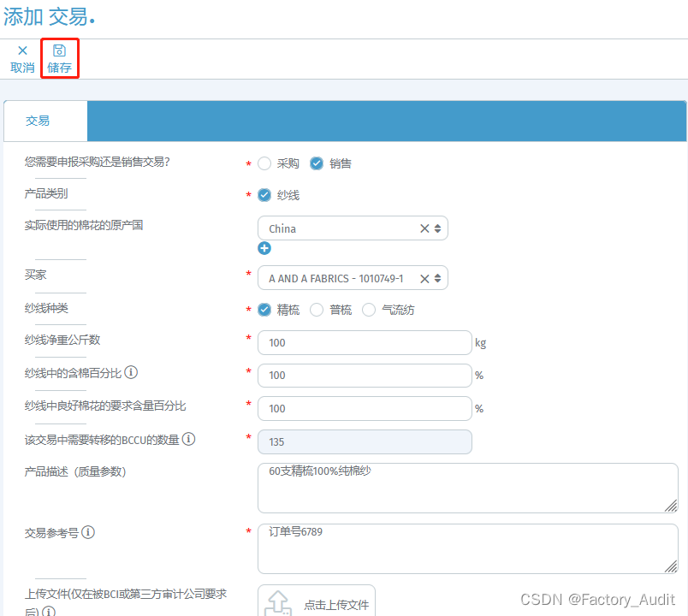The height and width of the screenshot is (616, 688).
Task: Open the cotton origin country dropdown showing China
Action: tap(436, 228)
